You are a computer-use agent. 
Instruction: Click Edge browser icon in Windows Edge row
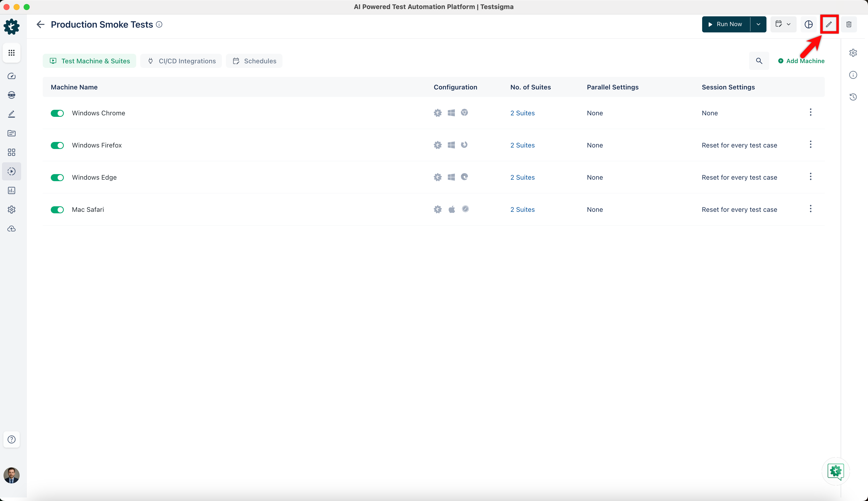pos(464,177)
